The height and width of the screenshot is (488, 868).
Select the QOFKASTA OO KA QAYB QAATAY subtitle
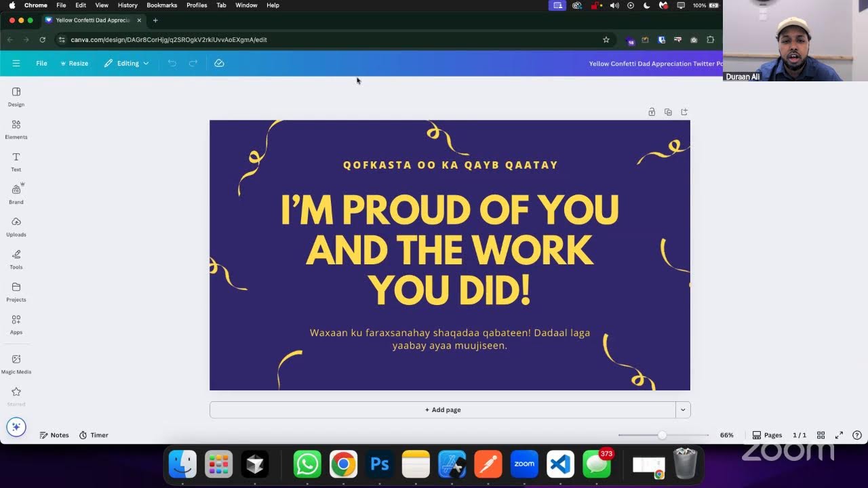coord(450,165)
